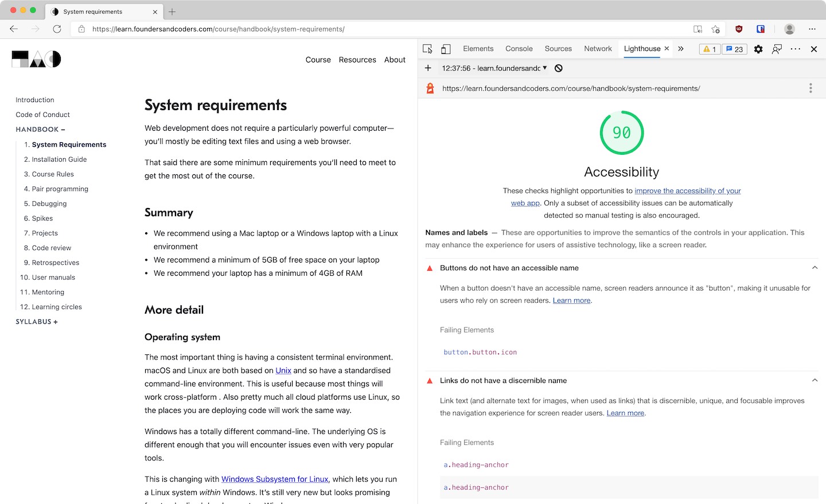Open Learning circles in sidebar
Screen dimensions: 826x504
(57, 307)
